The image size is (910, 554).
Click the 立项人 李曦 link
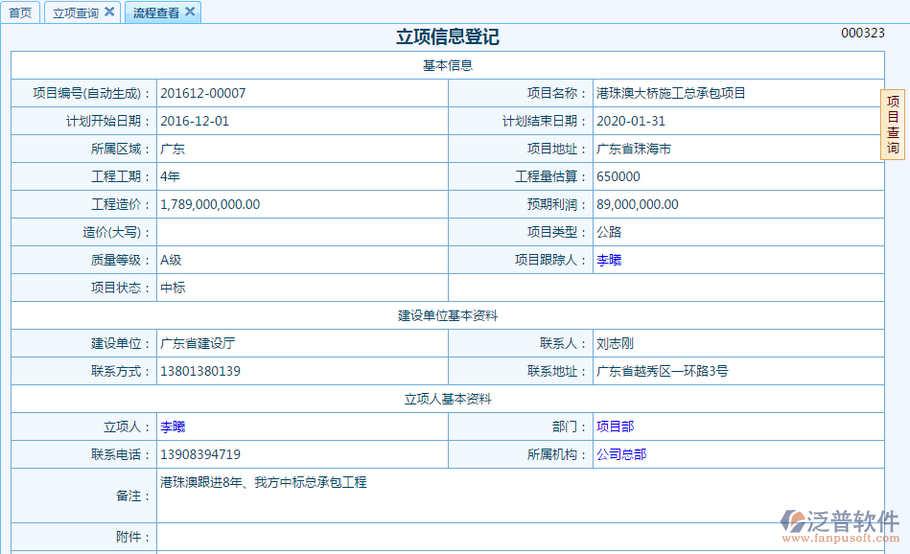[173, 426]
